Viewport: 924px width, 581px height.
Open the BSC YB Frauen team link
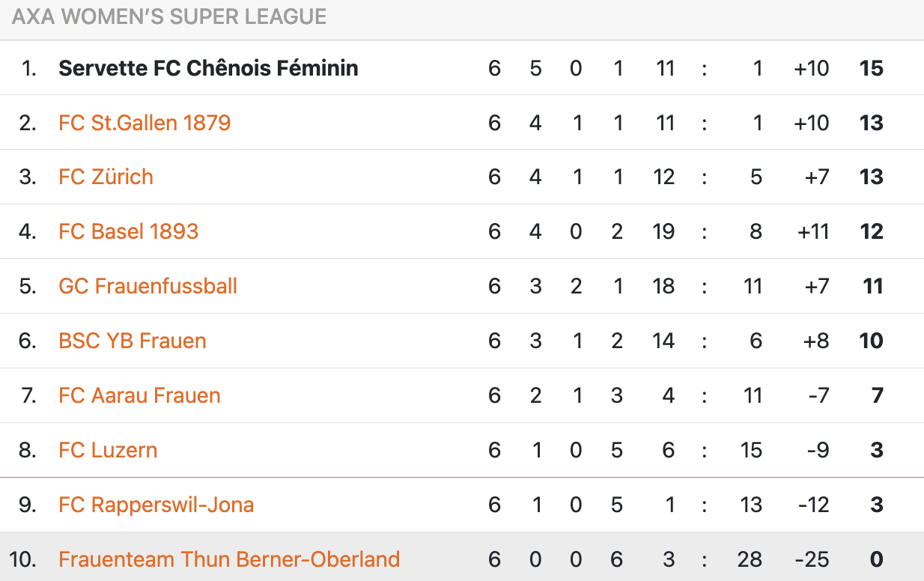click(132, 341)
